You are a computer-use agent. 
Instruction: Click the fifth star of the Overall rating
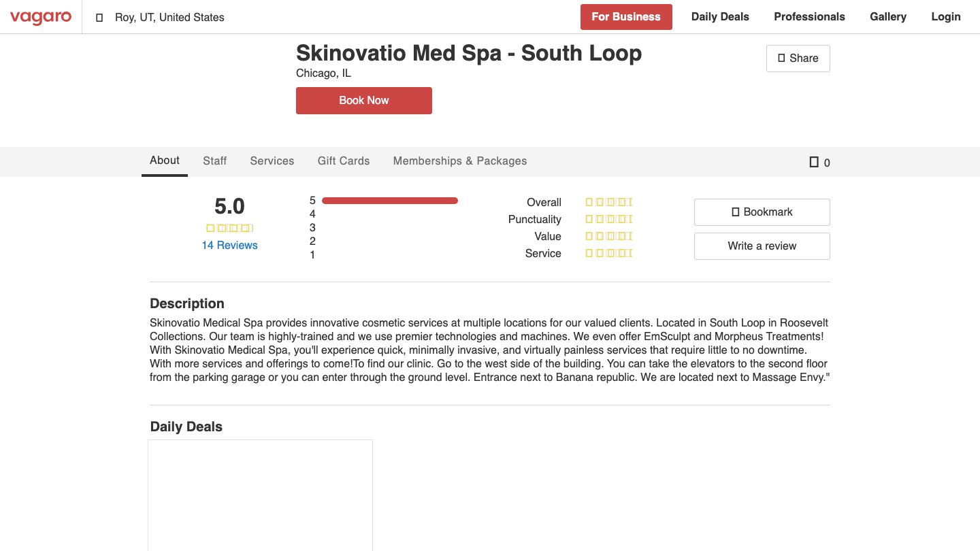628,202
